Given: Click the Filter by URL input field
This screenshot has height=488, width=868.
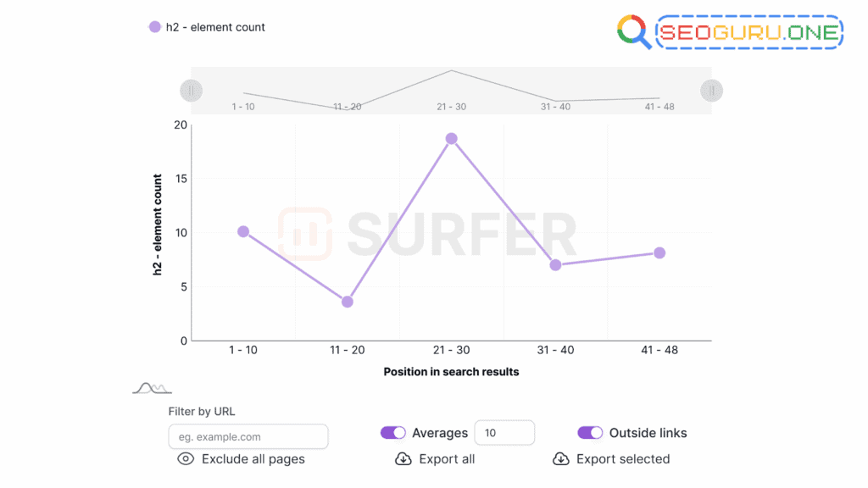Looking at the screenshot, I should 248,436.
